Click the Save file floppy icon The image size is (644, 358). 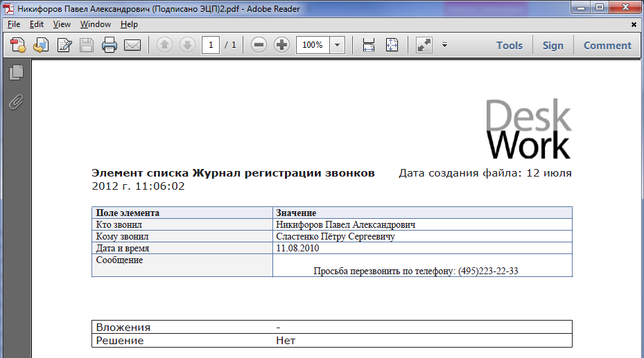point(86,45)
